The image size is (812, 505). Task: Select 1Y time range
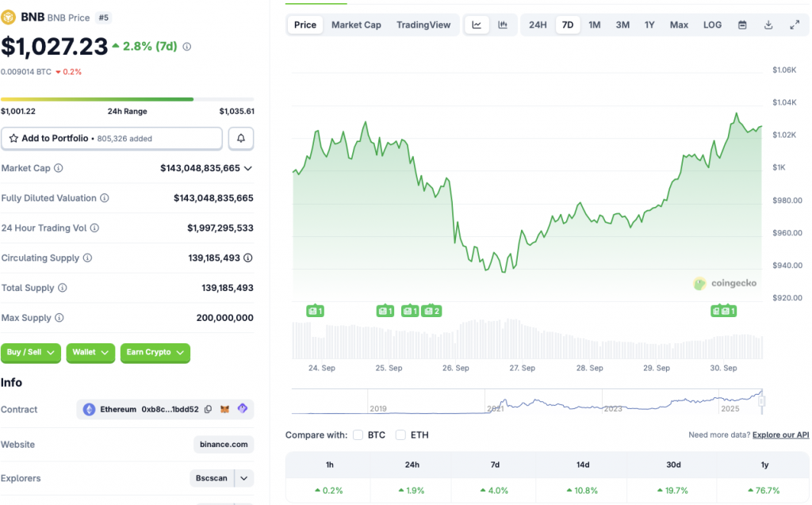(x=649, y=25)
